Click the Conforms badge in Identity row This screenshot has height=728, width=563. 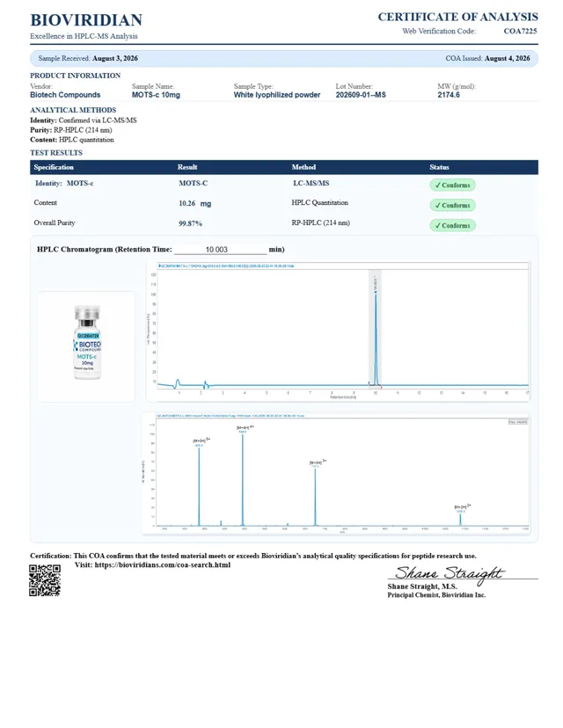[x=452, y=186]
